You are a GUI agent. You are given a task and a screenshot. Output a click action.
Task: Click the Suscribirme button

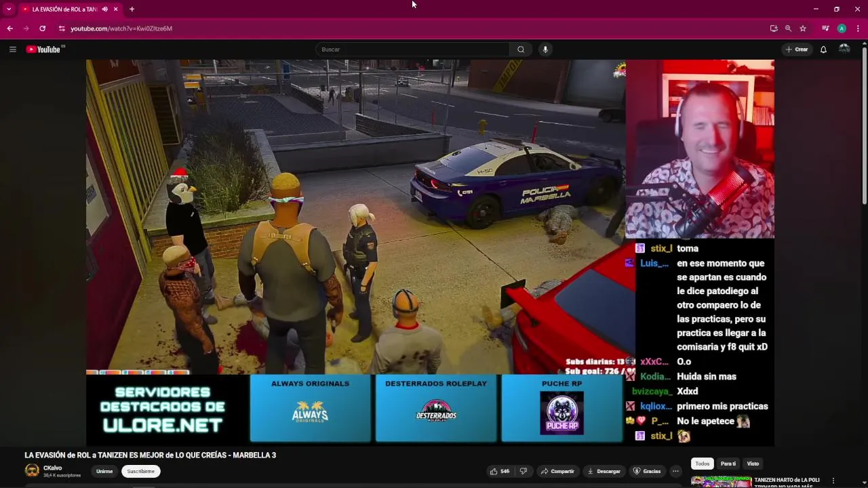tap(141, 471)
